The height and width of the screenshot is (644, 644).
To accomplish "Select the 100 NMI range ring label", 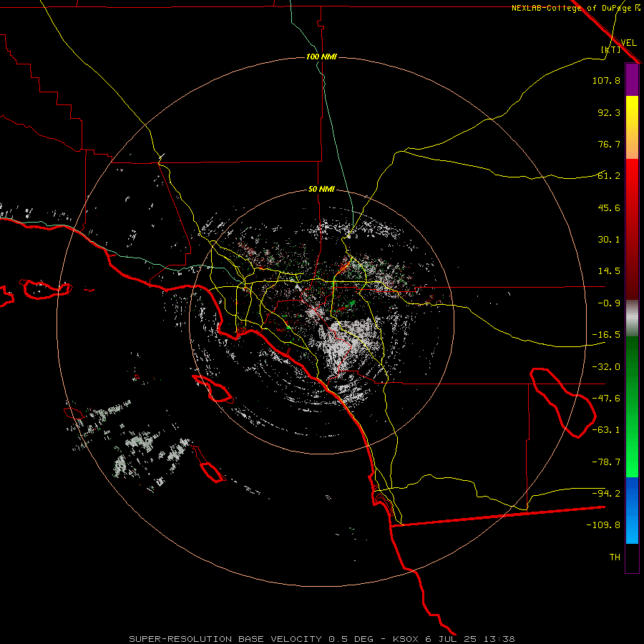I will click(321, 57).
